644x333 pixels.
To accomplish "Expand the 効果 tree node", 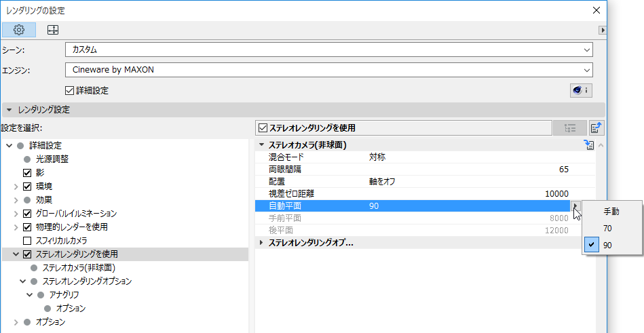I will [16, 200].
